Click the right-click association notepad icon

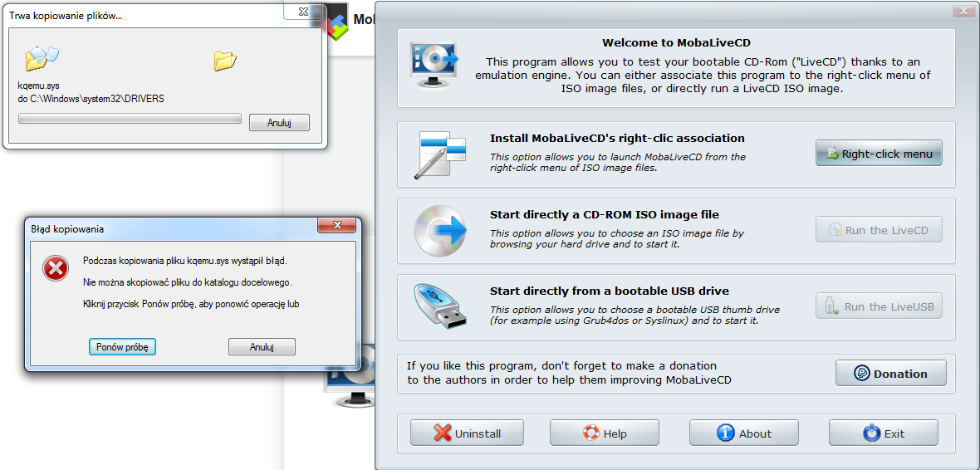[441, 155]
